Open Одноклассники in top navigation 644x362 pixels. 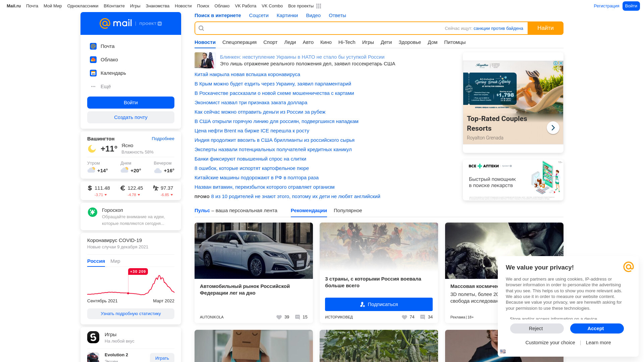(83, 6)
